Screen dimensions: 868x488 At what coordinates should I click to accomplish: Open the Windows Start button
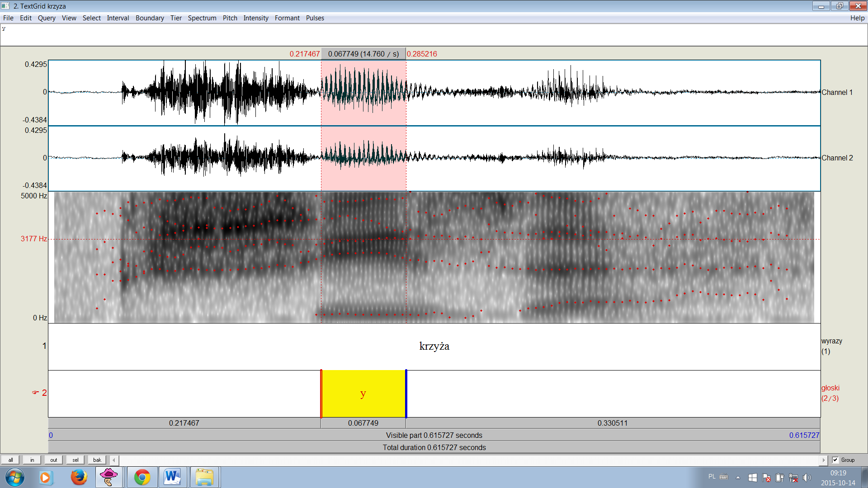pos(14,477)
